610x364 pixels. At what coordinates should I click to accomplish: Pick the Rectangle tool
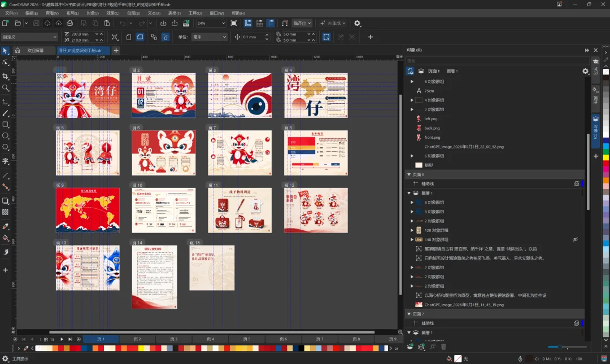pos(6,125)
